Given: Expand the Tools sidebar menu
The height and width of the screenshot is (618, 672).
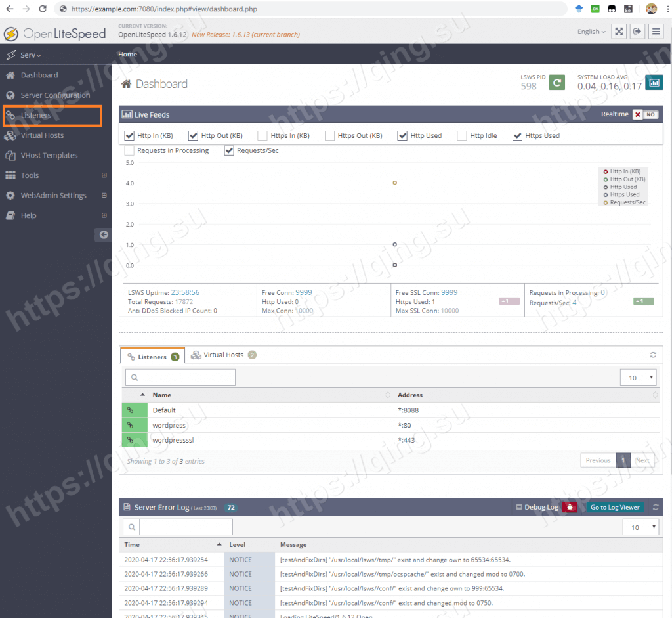Looking at the screenshot, I should [x=104, y=175].
